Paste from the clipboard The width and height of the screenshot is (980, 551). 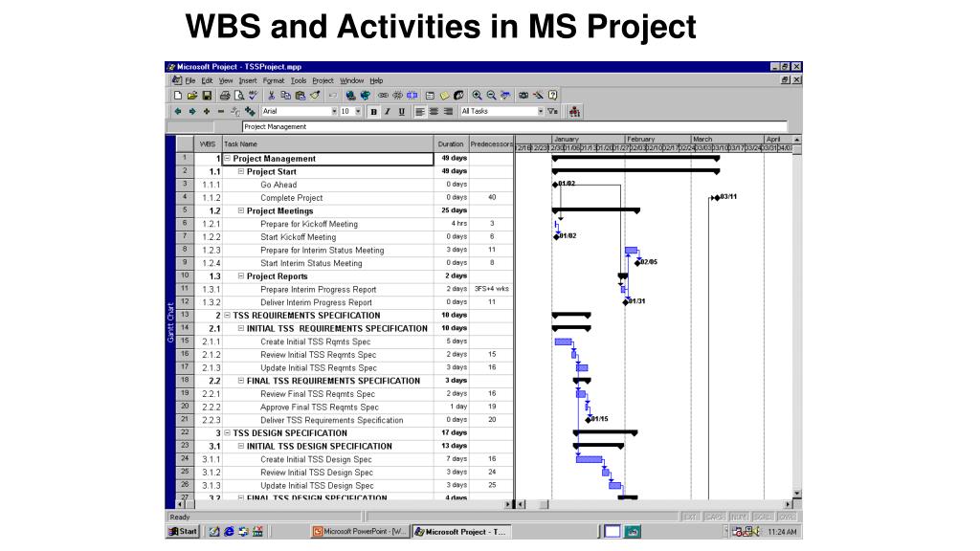tap(301, 96)
